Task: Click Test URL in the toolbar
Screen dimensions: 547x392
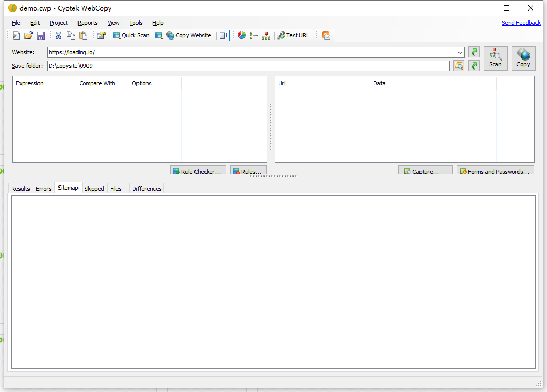Action: (293, 35)
